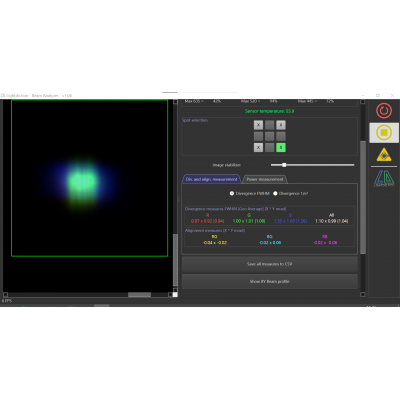400x400 pixels.
Task: Select the center spot selection cell
Action: point(269,136)
